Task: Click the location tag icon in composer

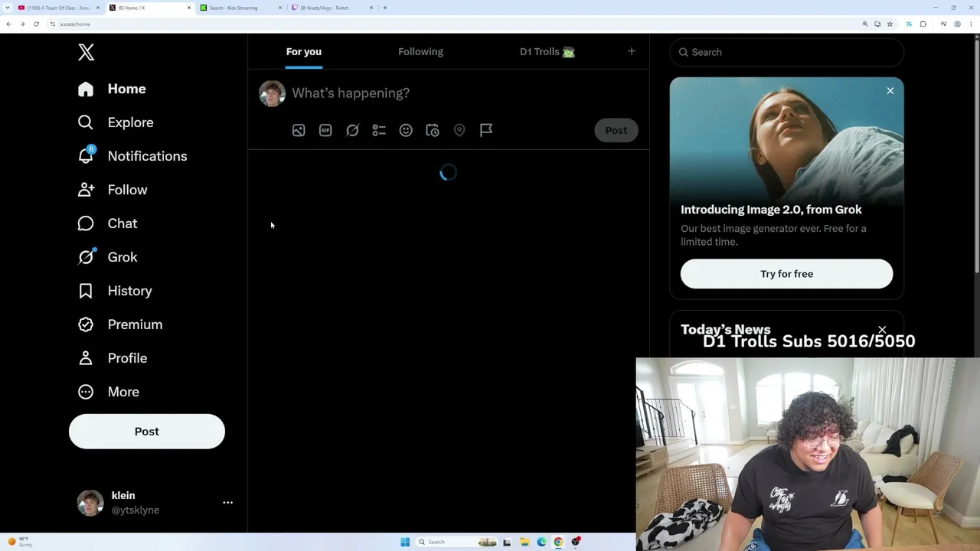Action: click(459, 130)
